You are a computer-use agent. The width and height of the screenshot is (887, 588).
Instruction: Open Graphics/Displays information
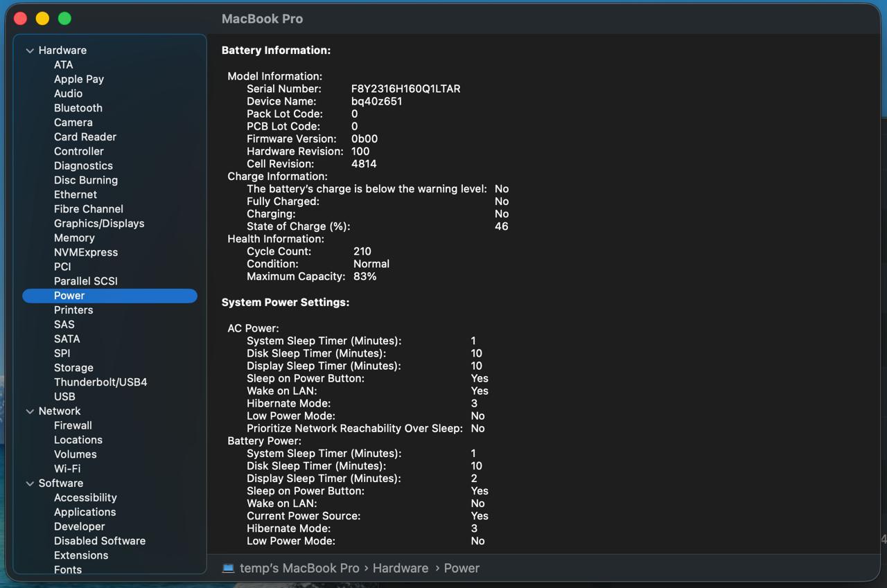(x=99, y=224)
